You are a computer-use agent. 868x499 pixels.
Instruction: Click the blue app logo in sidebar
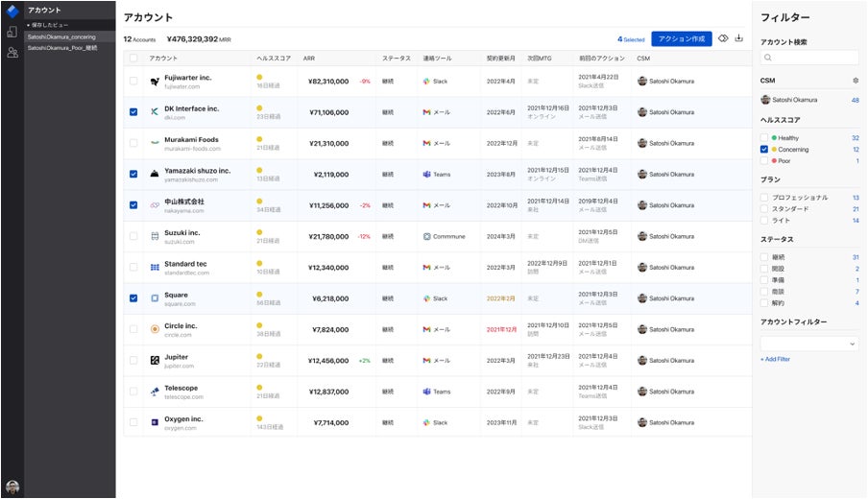12,11
